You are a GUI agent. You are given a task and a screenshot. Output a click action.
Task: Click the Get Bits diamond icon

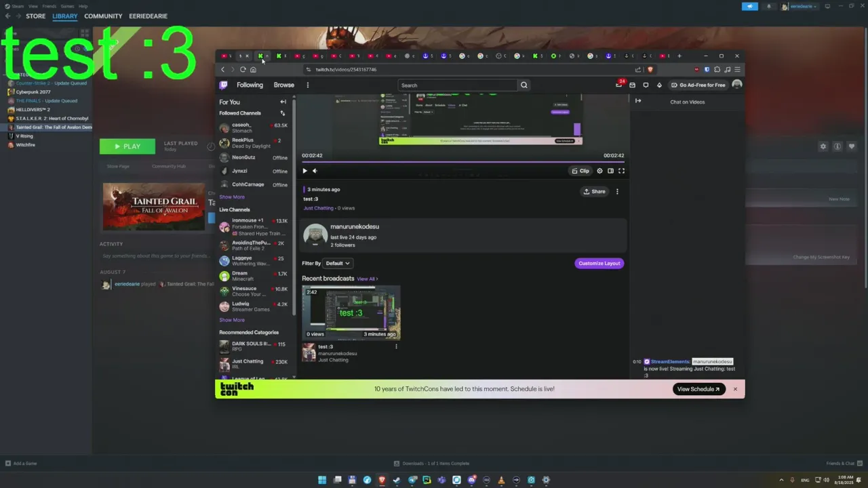(659, 85)
